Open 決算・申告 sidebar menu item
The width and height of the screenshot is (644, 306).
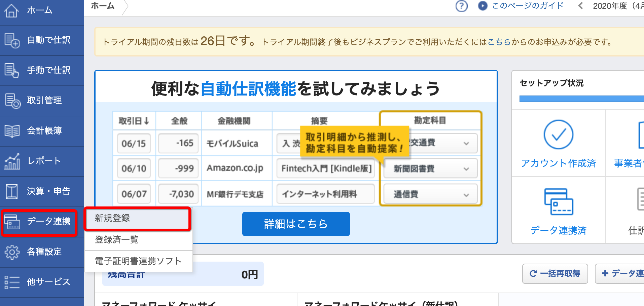[42, 192]
